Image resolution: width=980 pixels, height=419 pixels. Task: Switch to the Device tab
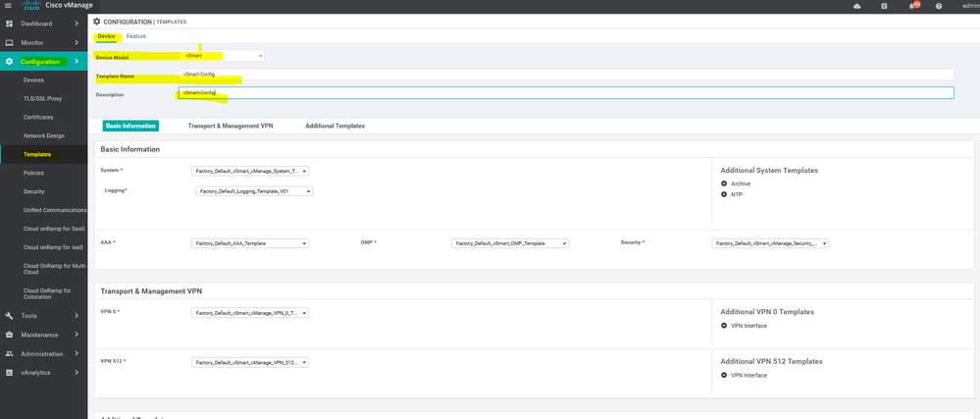(x=106, y=36)
